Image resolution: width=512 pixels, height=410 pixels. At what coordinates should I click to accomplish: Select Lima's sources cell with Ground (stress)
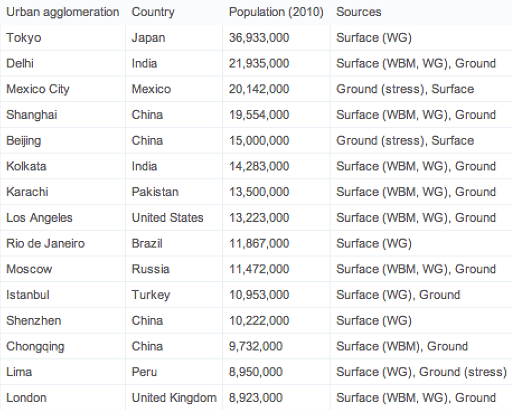coord(421,372)
